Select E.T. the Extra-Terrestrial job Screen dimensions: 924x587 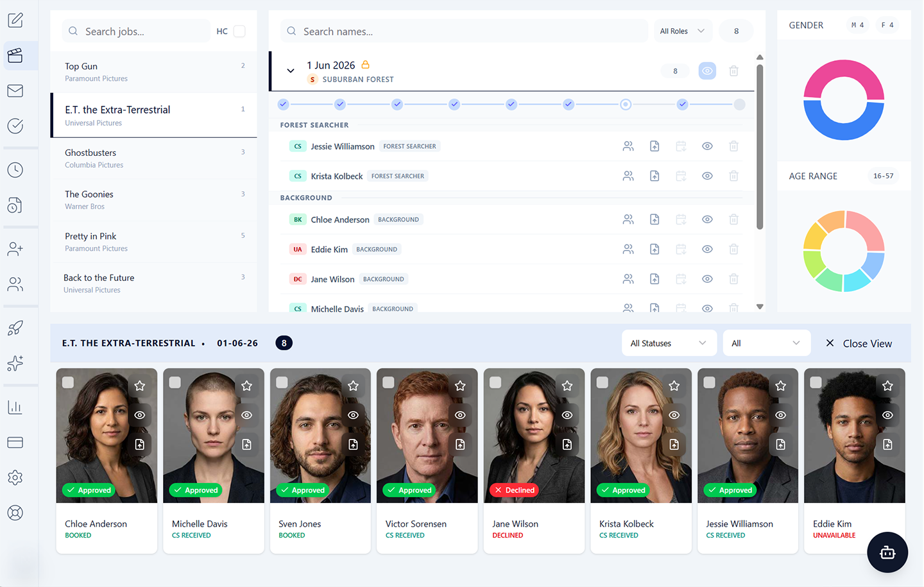(154, 115)
